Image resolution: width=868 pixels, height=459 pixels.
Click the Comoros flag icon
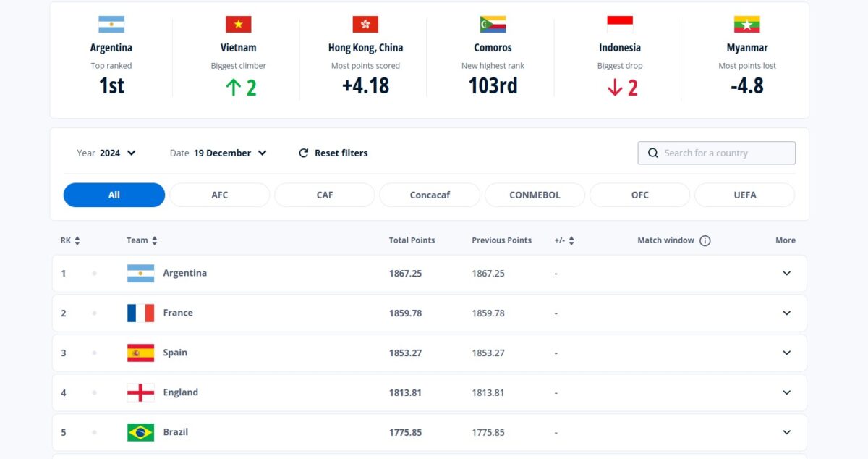(x=493, y=25)
